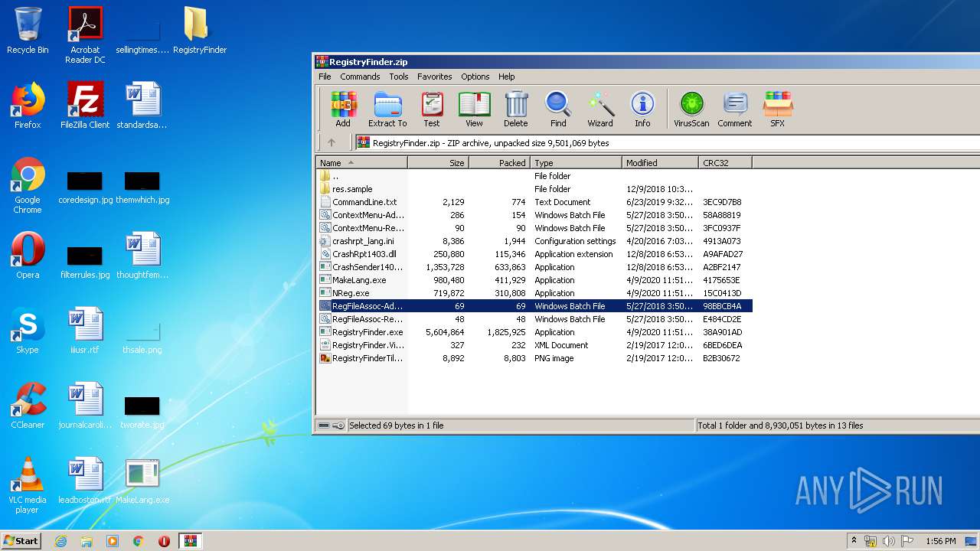Select the RegistryFinderTil... PNG image
This screenshot has height=551, width=980.
coord(534,358)
